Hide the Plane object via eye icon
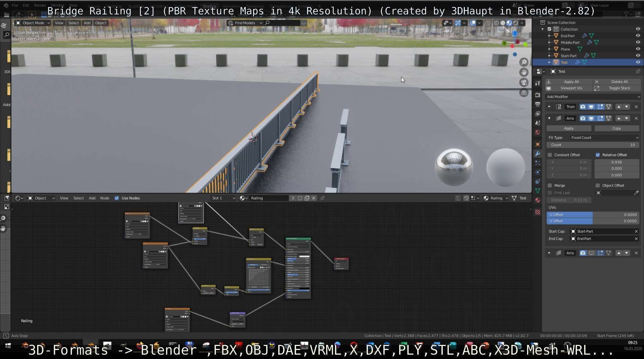Screen dimensions: 644x359 pos(638,49)
